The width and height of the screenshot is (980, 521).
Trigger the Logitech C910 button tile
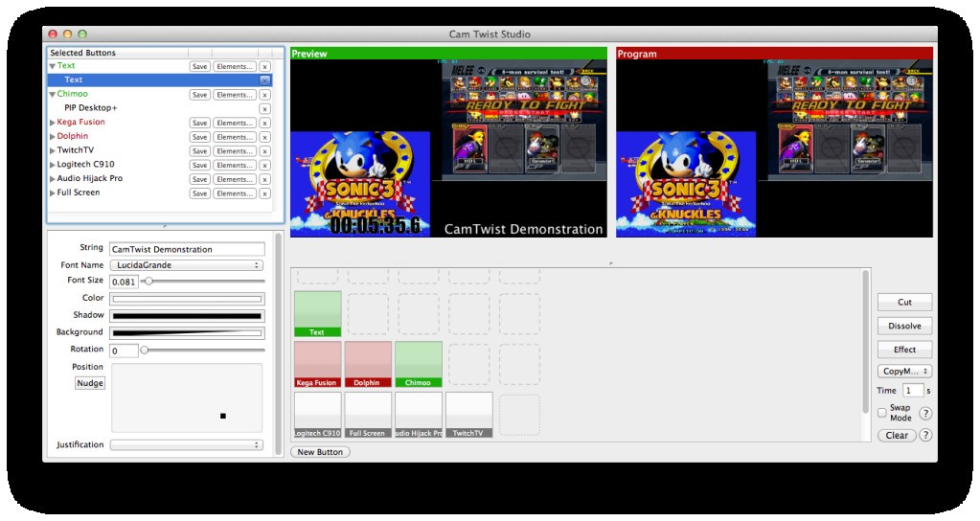tap(317, 414)
